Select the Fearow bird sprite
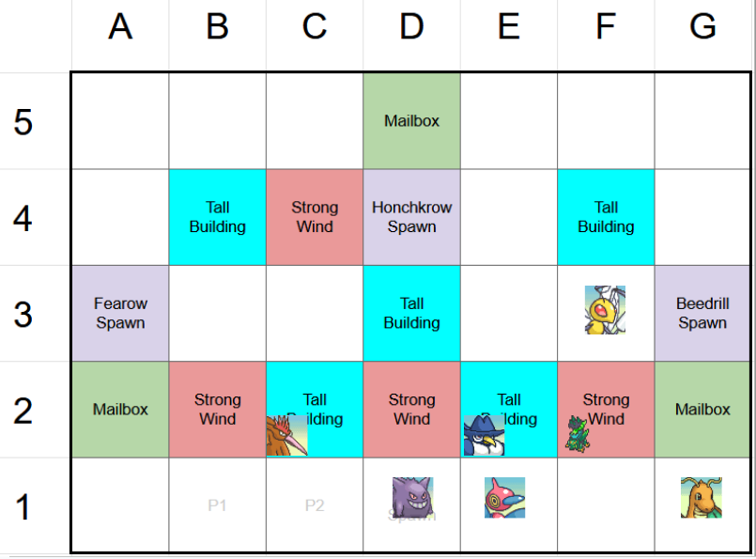The height and width of the screenshot is (559, 756). (x=286, y=436)
